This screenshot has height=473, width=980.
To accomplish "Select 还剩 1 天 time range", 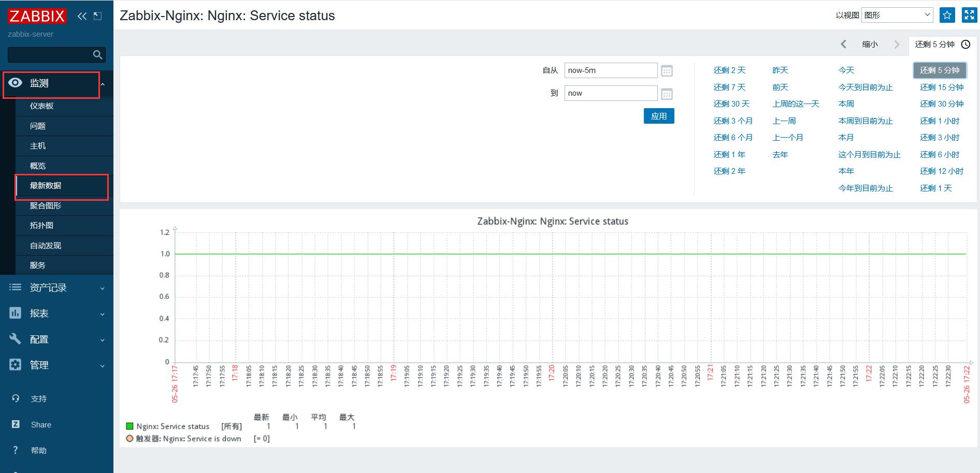I will coord(936,188).
